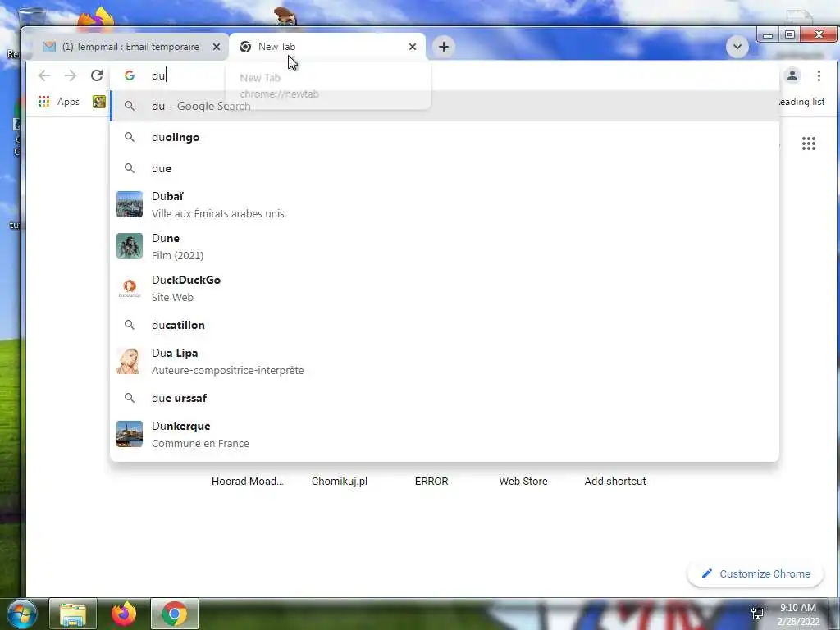Switch to the Tempmail Email temporaire tab

129,47
